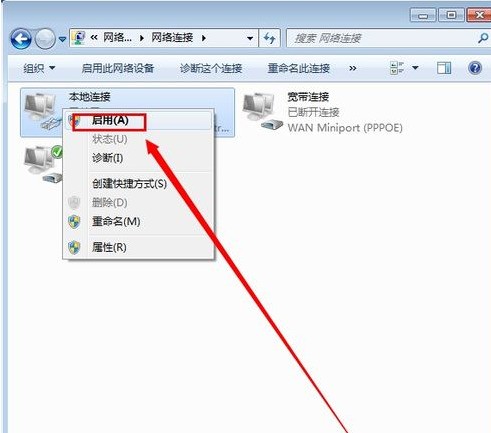Select the 宽带连接 WAN Miniport connection icon
491x433 pixels.
262,112
